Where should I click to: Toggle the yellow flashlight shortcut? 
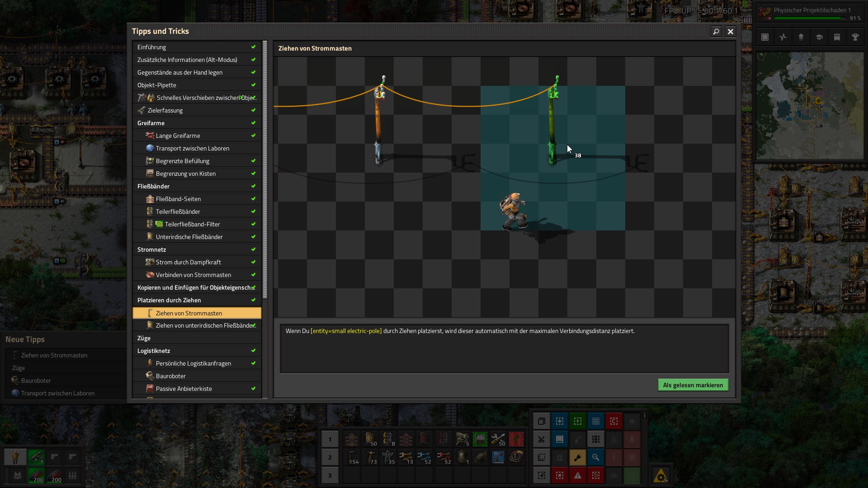pyautogui.click(x=578, y=457)
